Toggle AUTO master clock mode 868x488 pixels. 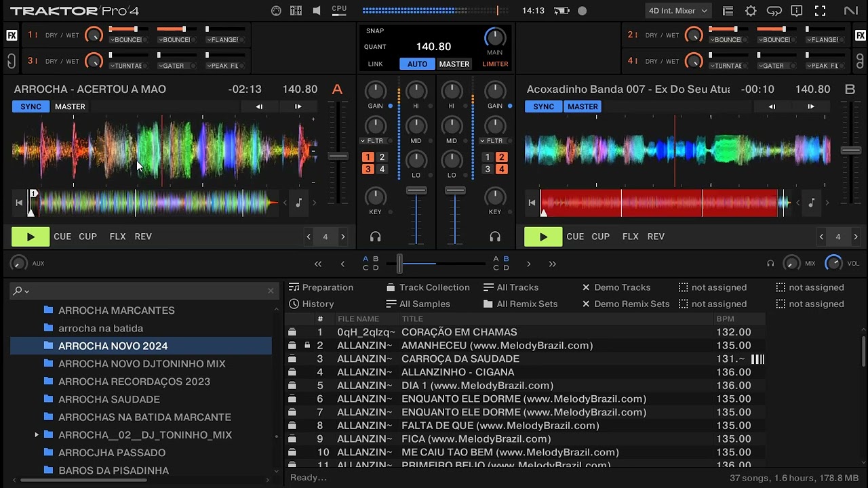pyautogui.click(x=417, y=64)
